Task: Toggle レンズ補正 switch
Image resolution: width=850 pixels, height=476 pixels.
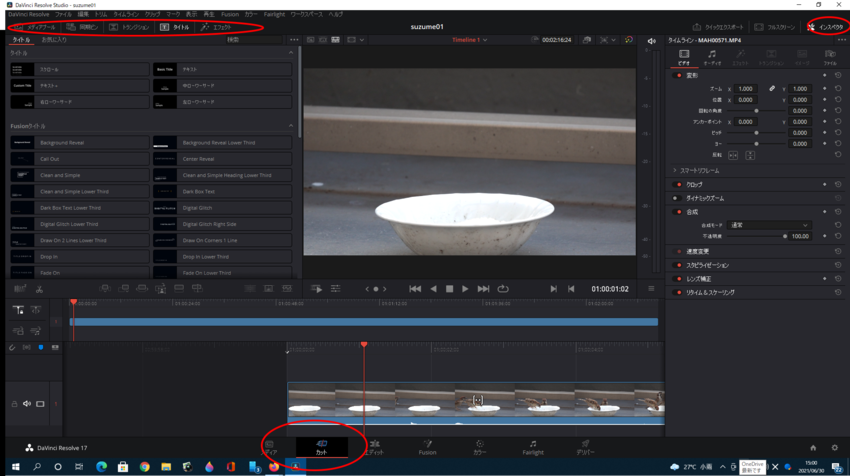Action: (x=678, y=279)
